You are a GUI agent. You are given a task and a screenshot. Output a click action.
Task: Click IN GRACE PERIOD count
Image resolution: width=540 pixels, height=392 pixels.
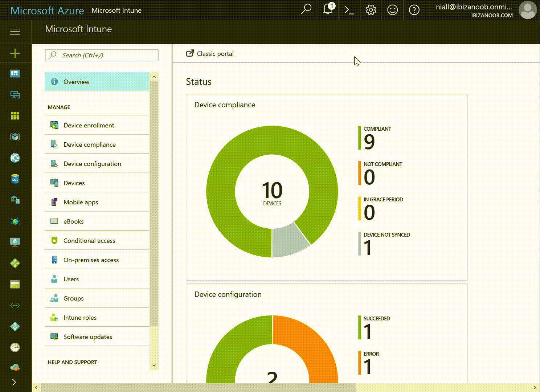(x=369, y=212)
